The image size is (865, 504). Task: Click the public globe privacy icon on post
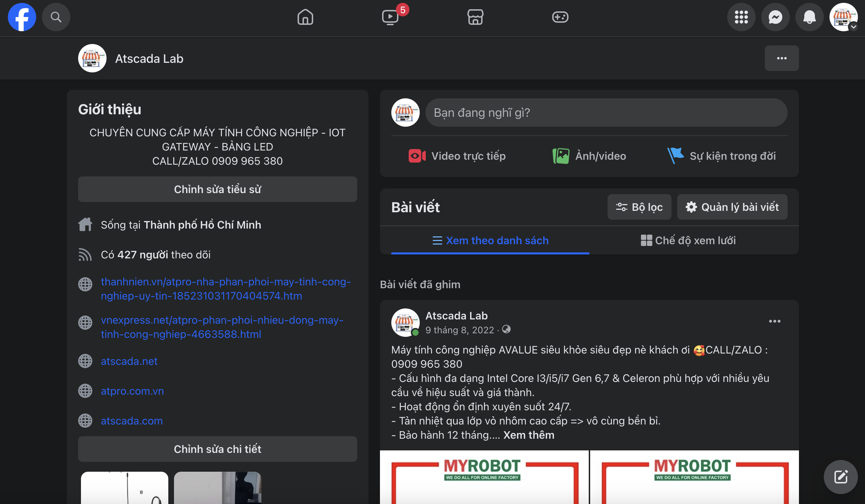click(x=506, y=329)
